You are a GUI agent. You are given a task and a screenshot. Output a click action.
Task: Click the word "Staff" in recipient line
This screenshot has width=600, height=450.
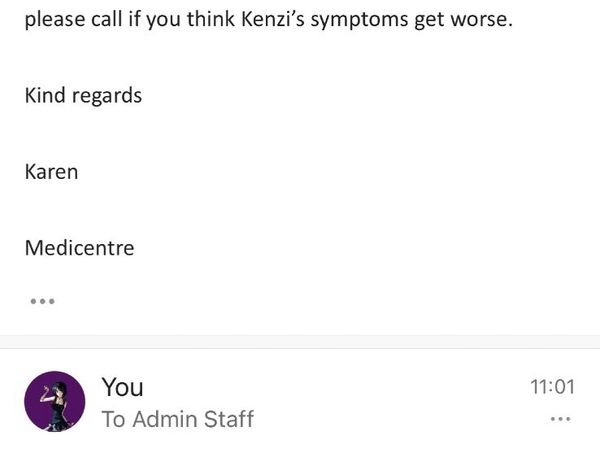tap(228, 419)
